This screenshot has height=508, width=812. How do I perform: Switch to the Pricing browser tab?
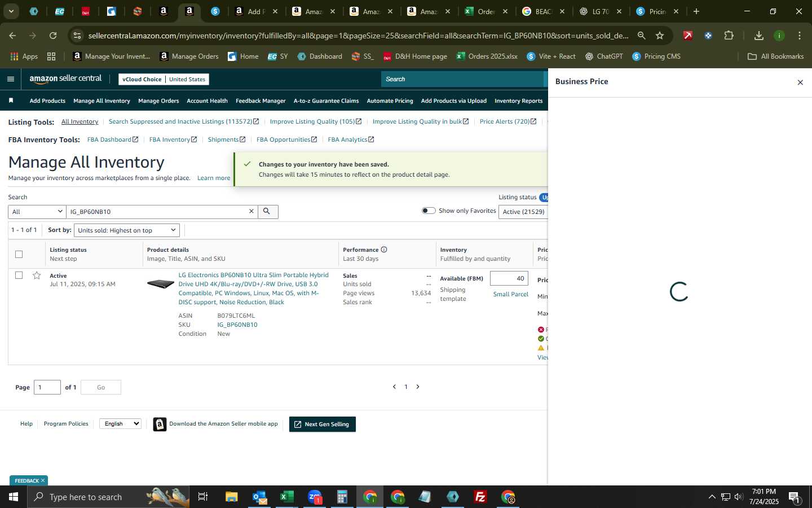657,11
